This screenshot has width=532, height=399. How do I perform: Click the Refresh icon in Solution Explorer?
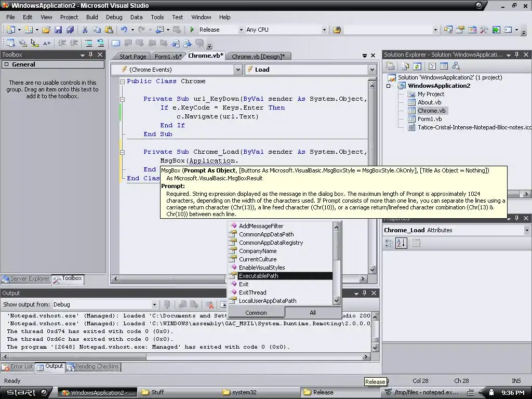(417, 66)
